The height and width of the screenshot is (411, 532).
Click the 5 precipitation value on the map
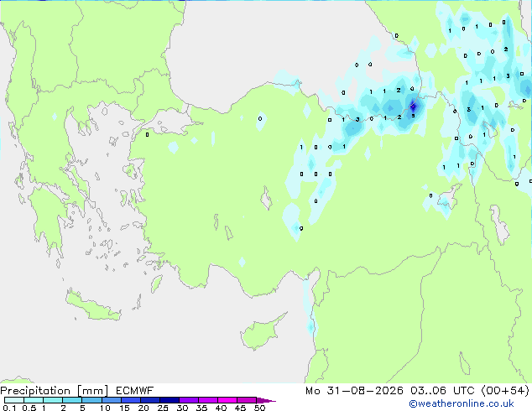pos(413,116)
